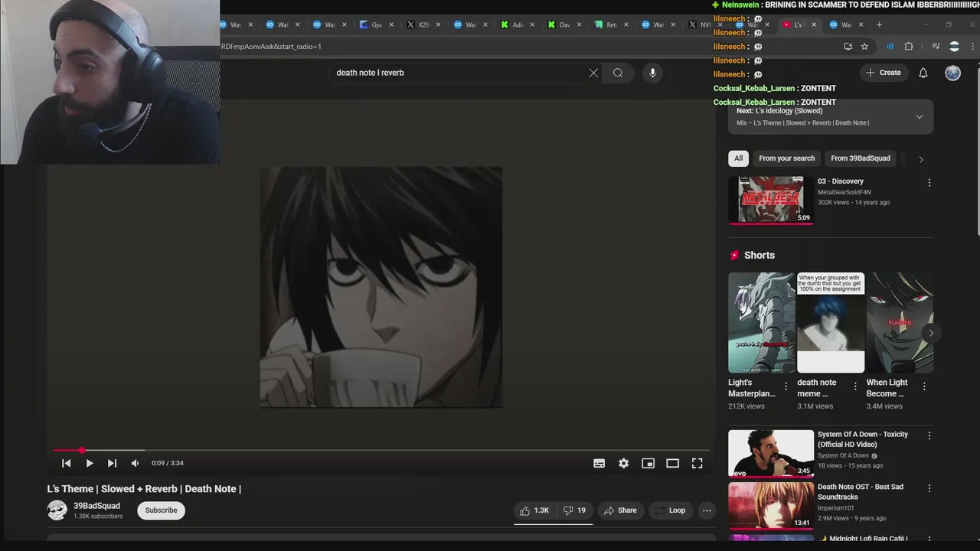Open 39BadSquad channel avatar
The height and width of the screenshot is (551, 980).
pyautogui.click(x=57, y=510)
